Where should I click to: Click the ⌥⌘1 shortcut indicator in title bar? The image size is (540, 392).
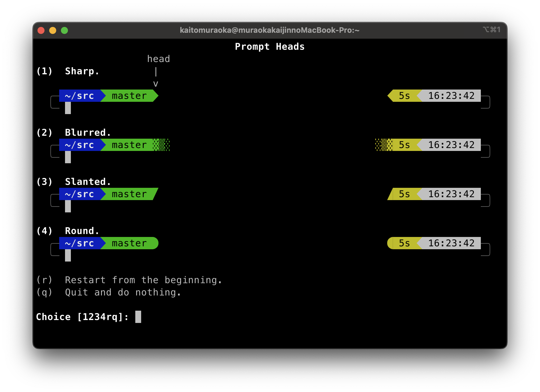pyautogui.click(x=492, y=30)
